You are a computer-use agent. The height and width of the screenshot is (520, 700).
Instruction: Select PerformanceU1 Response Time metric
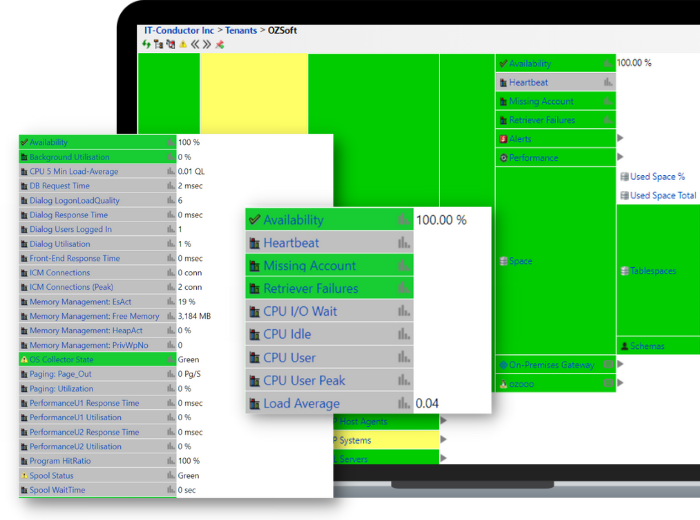click(97, 403)
